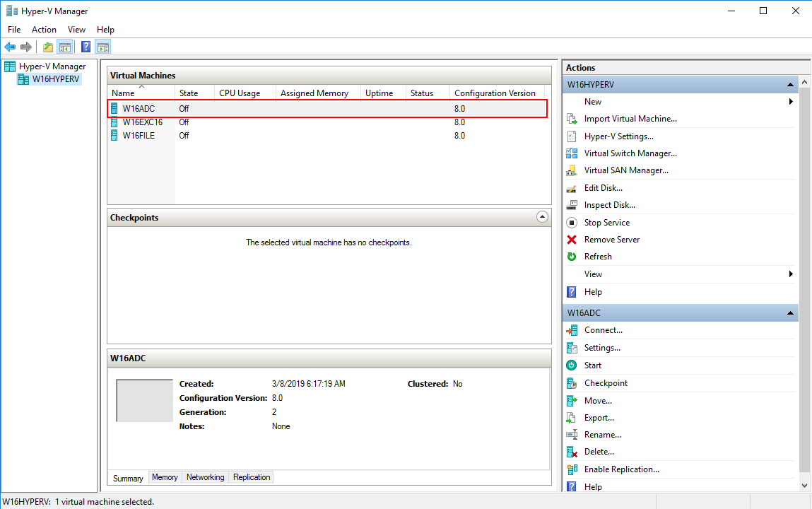Collapse the W16ADC actions section
The height and width of the screenshot is (509, 812).
791,313
